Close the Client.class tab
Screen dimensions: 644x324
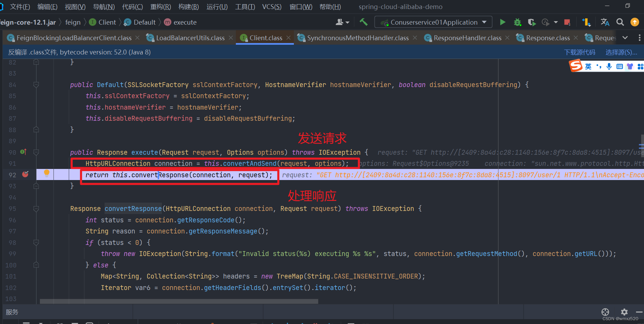(x=288, y=37)
